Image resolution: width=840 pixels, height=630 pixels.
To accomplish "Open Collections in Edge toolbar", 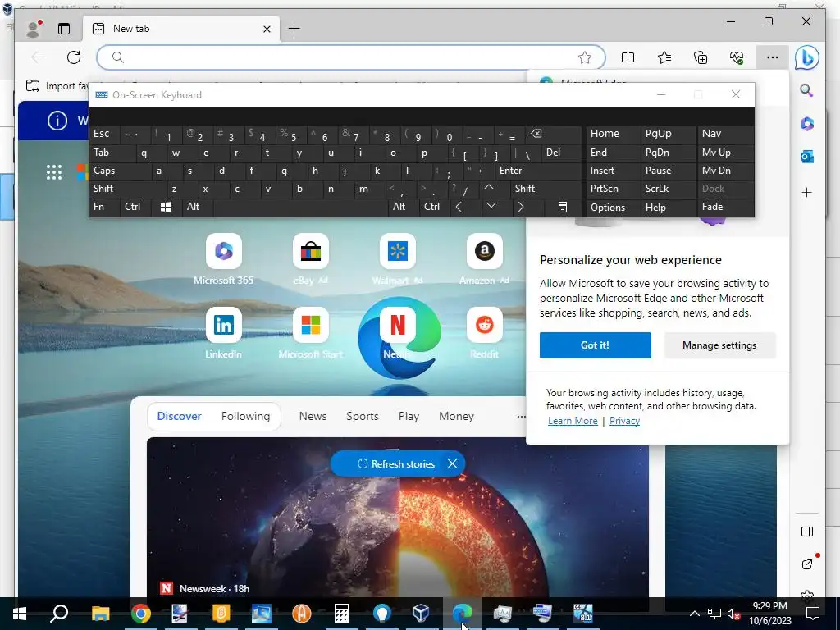I will point(701,57).
